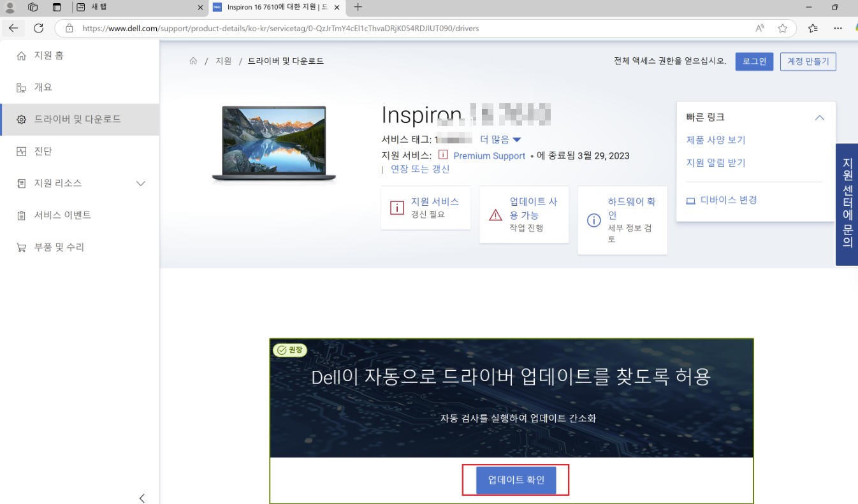The image size is (858, 504).
Task: Open 지원 센터에 문의 side tab
Action: [x=847, y=204]
